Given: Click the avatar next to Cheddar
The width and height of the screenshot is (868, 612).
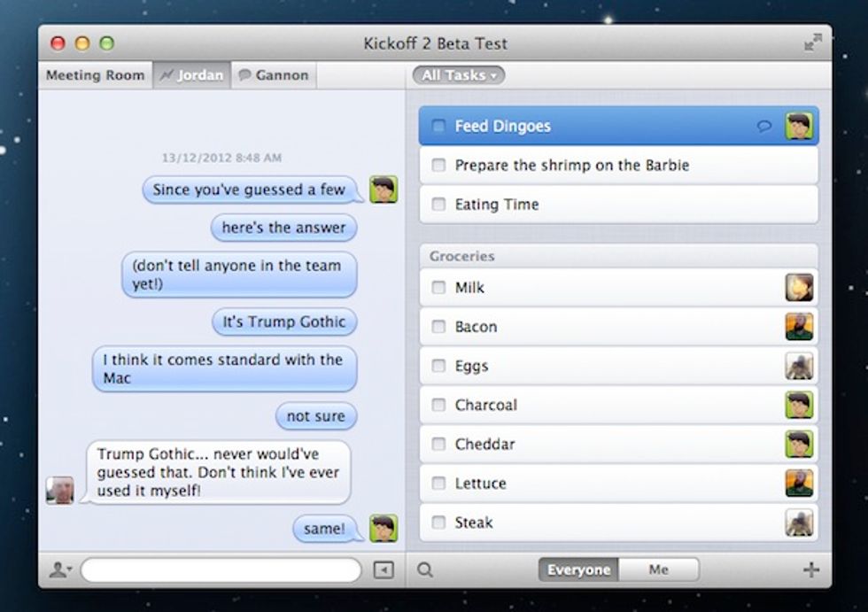Looking at the screenshot, I should tap(799, 444).
